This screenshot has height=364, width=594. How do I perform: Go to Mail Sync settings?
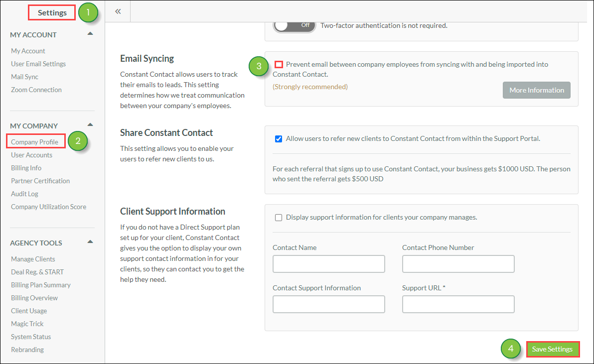point(24,77)
